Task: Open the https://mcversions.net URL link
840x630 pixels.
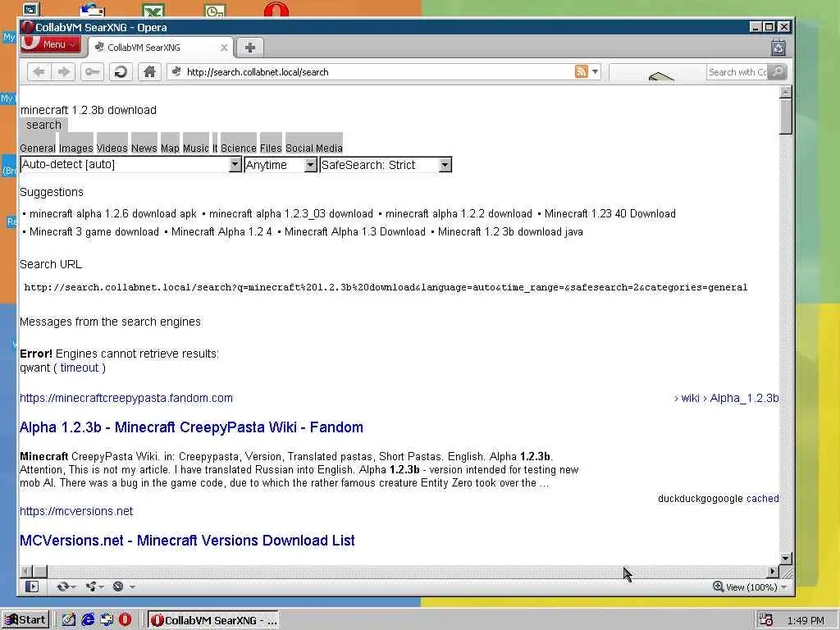Action: [x=76, y=511]
